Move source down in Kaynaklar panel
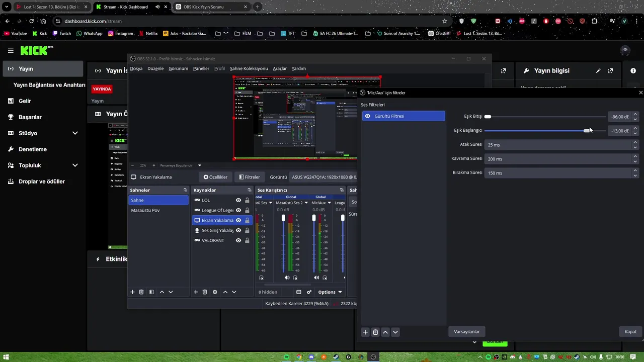Screen dimensions: 644x362 click(234, 292)
